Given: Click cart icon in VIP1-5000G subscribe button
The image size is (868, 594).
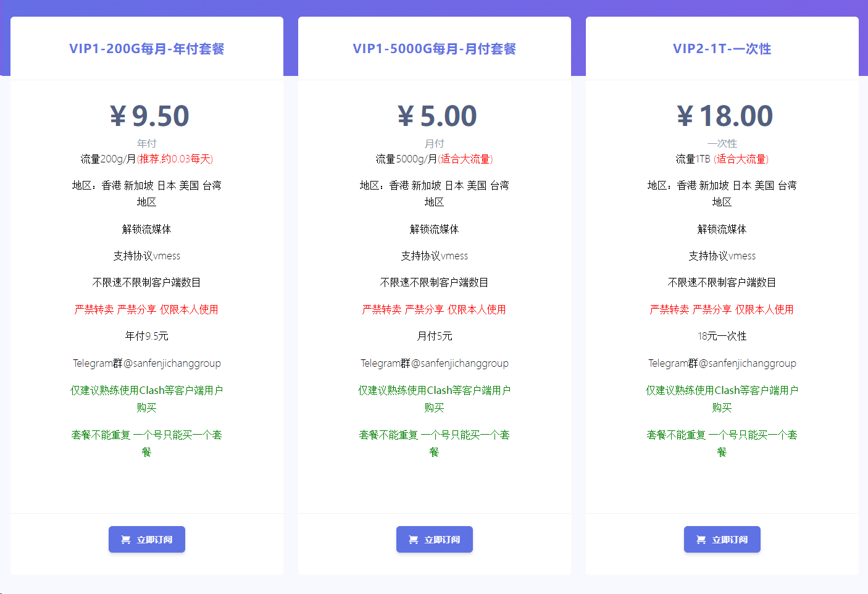Looking at the screenshot, I should (x=414, y=540).
